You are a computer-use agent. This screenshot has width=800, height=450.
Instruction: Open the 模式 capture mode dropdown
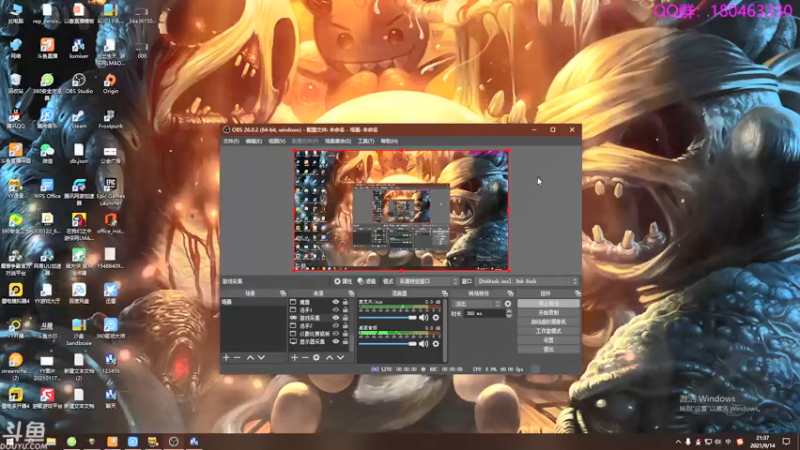[x=428, y=281]
